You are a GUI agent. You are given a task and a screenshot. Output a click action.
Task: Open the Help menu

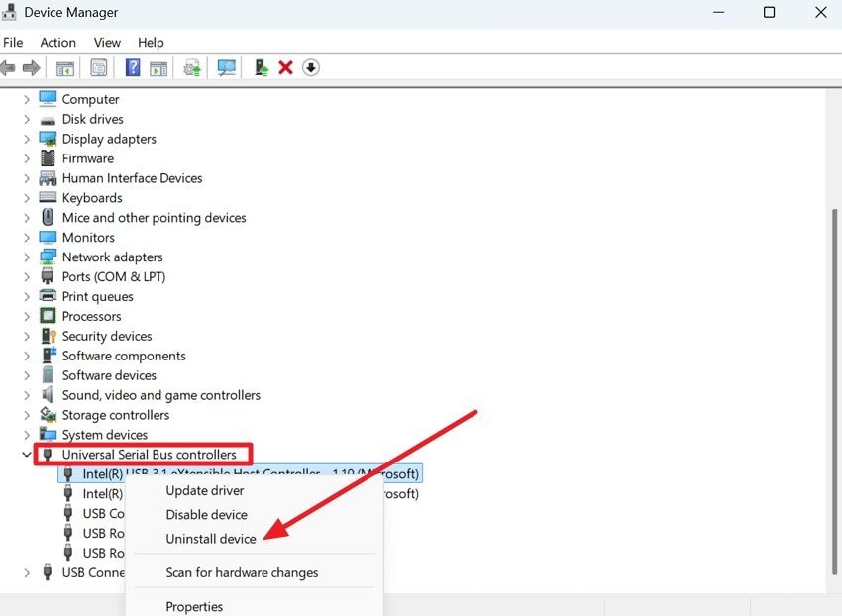point(151,43)
